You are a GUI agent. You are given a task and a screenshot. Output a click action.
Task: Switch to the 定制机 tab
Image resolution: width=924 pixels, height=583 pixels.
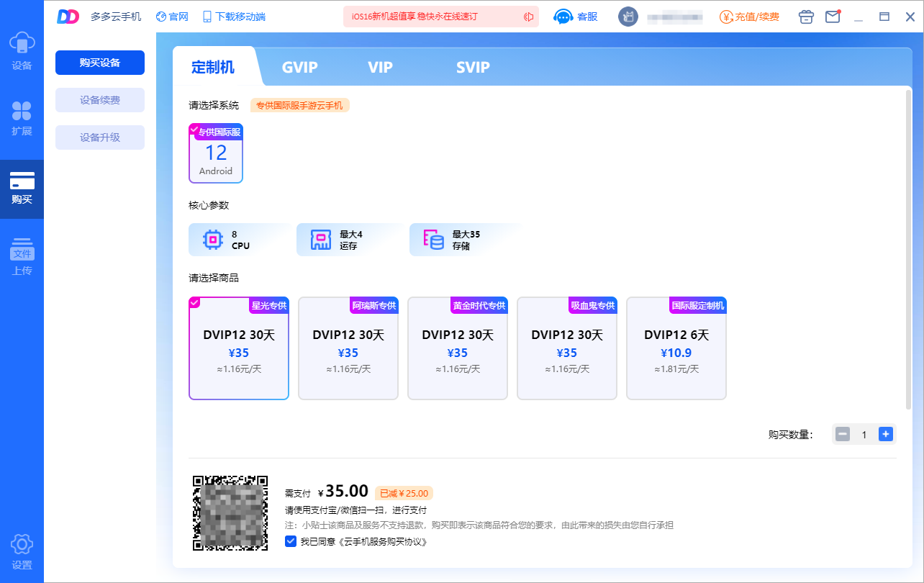tap(213, 68)
